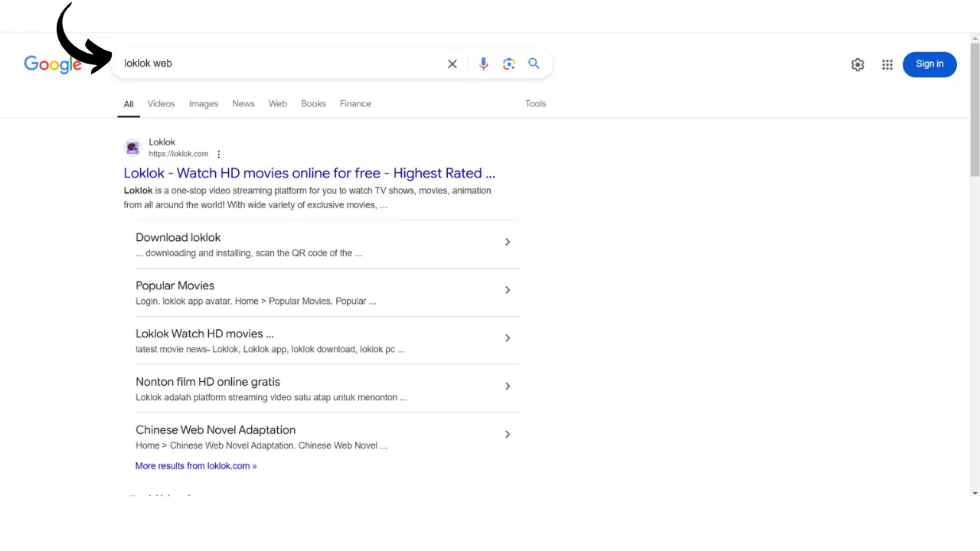Switch to the Images tab
The image size is (980, 551).
coord(204,104)
